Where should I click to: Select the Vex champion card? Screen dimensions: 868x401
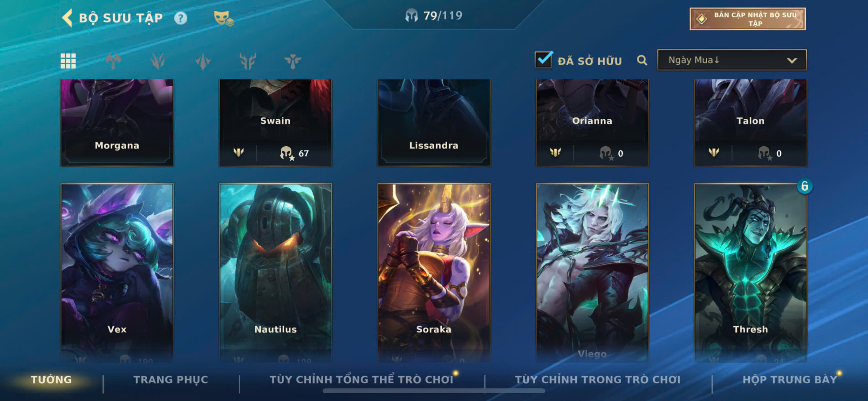pyautogui.click(x=117, y=273)
